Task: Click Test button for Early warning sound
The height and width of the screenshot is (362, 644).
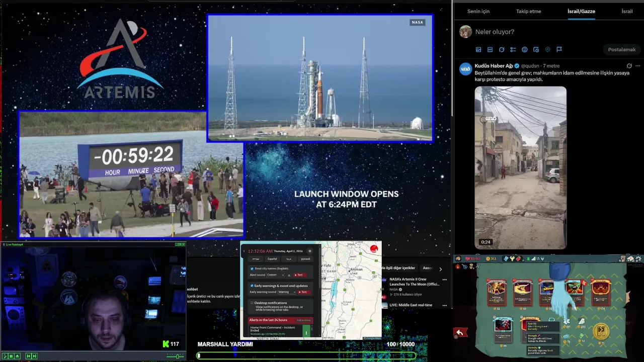Action: click(304, 292)
